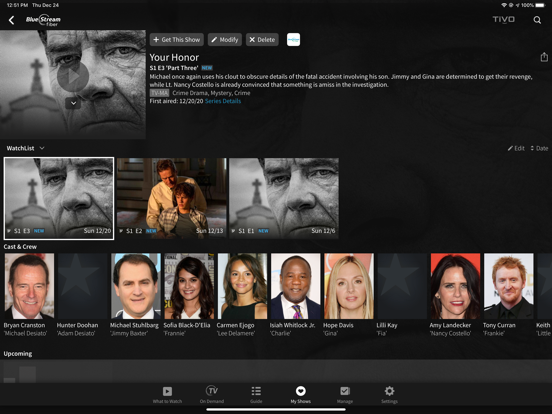
Task: Open Sofia Black-D'Elia's cast photo
Action: point(189,286)
